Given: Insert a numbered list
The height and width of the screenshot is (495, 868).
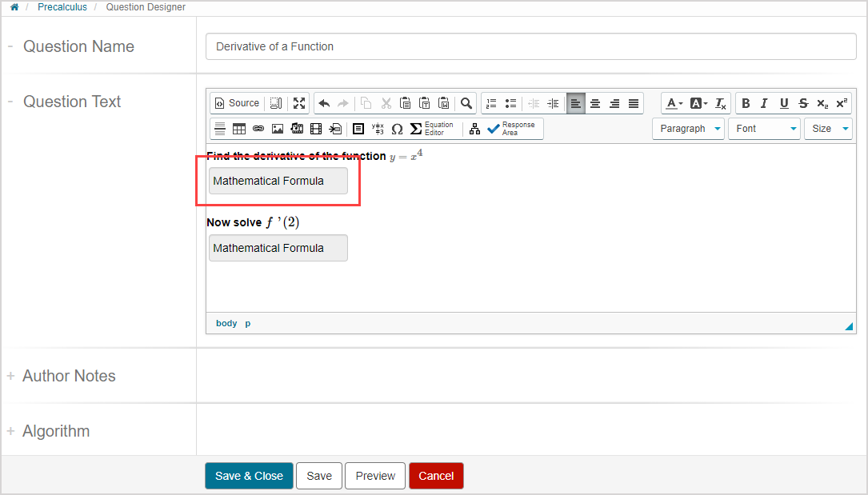Looking at the screenshot, I should (491, 103).
